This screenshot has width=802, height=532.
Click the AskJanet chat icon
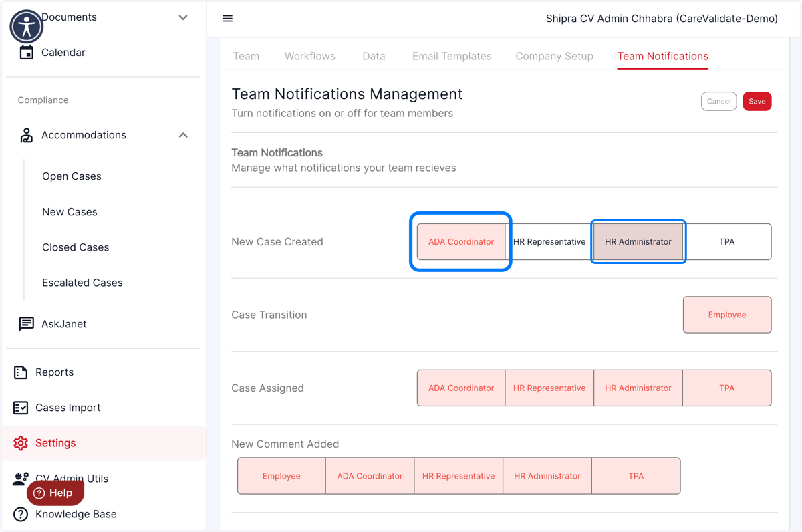pyautogui.click(x=26, y=324)
